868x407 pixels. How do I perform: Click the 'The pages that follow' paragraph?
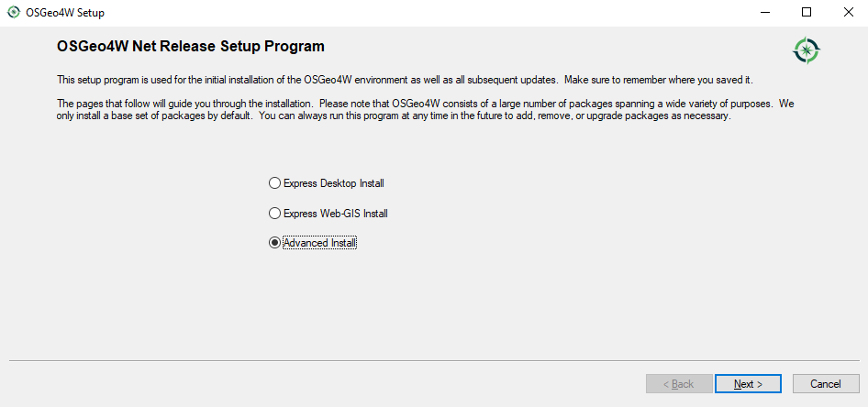(427, 110)
